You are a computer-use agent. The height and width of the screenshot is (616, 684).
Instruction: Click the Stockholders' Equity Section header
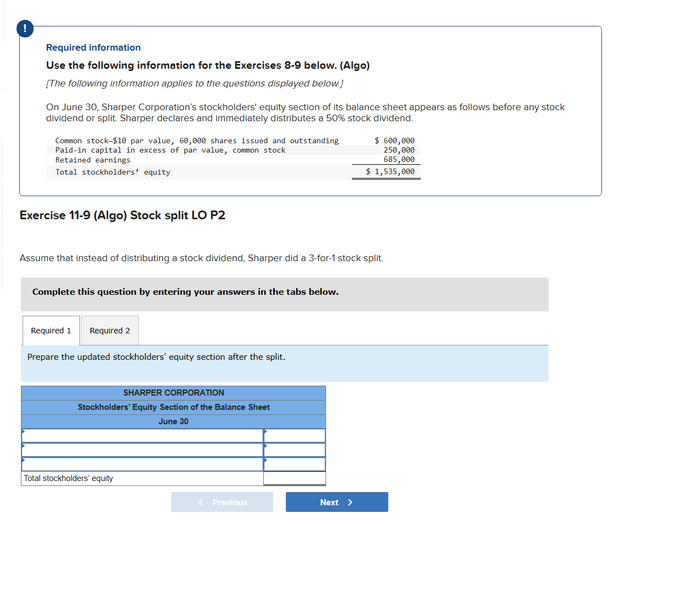[x=173, y=407]
